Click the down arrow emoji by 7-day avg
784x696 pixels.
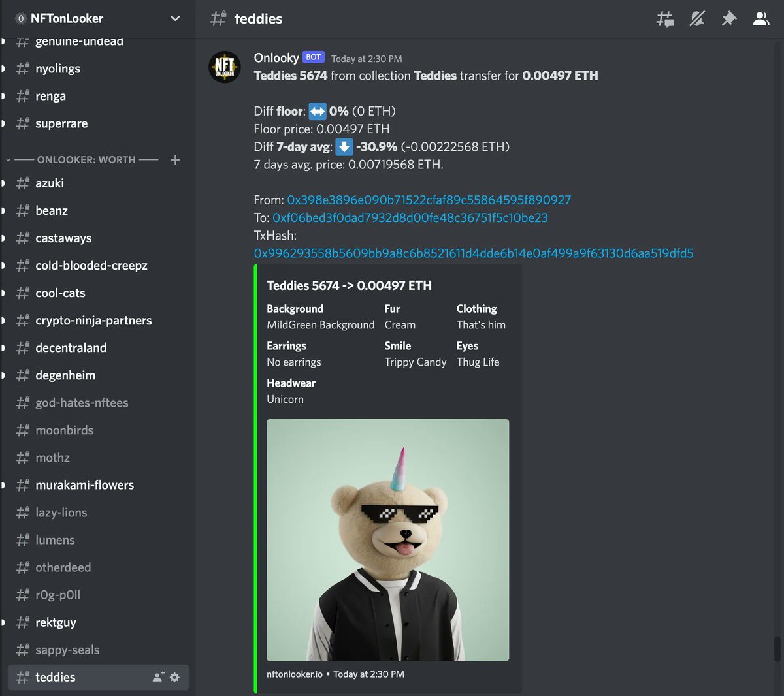(x=344, y=147)
